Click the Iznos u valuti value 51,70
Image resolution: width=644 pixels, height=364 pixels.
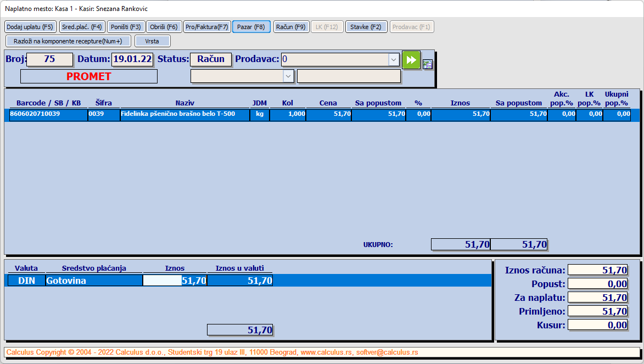pyautogui.click(x=240, y=281)
